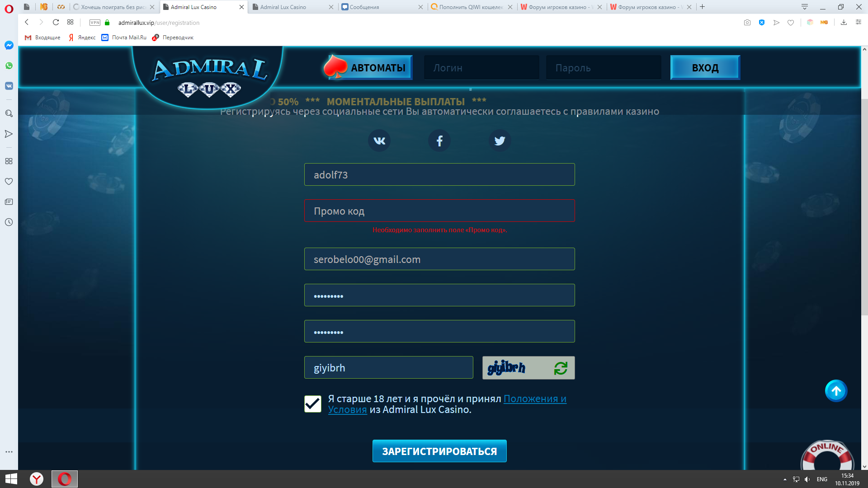Send page to My Flow from address bar
868x488 pixels.
point(776,23)
